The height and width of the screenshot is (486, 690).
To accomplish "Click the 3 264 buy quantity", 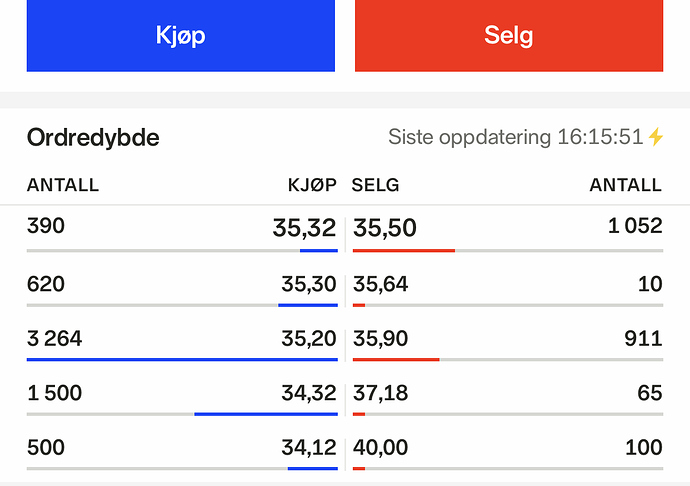I will [54, 339].
